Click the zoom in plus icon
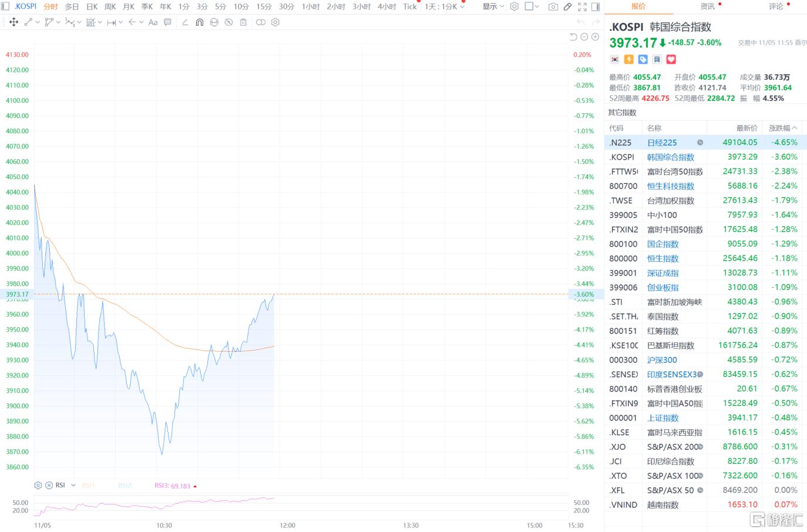This screenshot has height=532, width=807. coord(595,37)
